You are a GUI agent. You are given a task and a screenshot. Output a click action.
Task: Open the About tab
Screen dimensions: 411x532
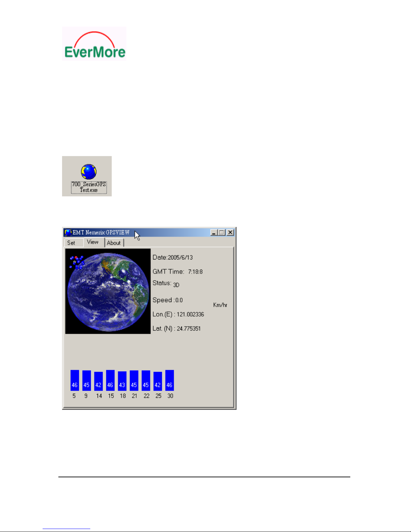pos(114,243)
